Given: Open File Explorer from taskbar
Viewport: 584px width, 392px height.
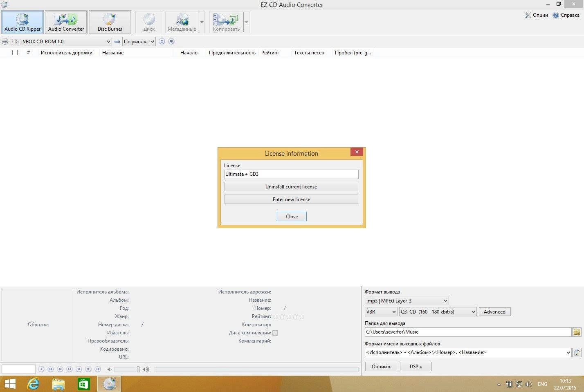Looking at the screenshot, I should [58, 384].
